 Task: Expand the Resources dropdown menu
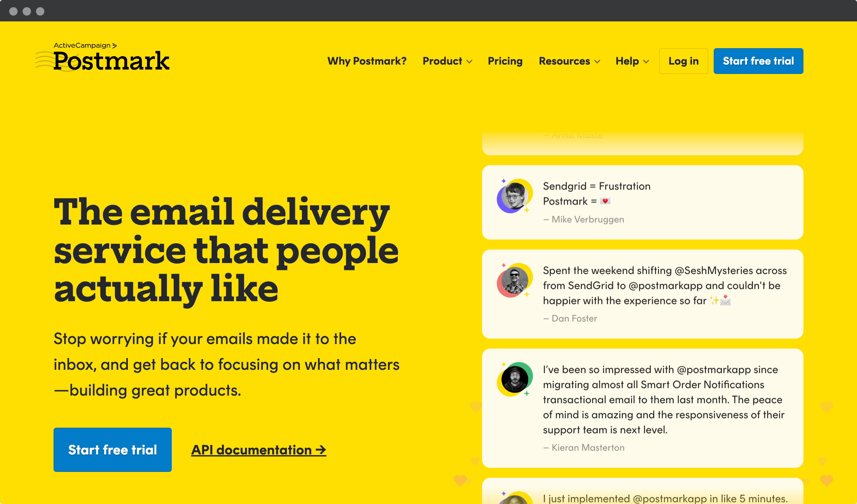click(x=568, y=61)
